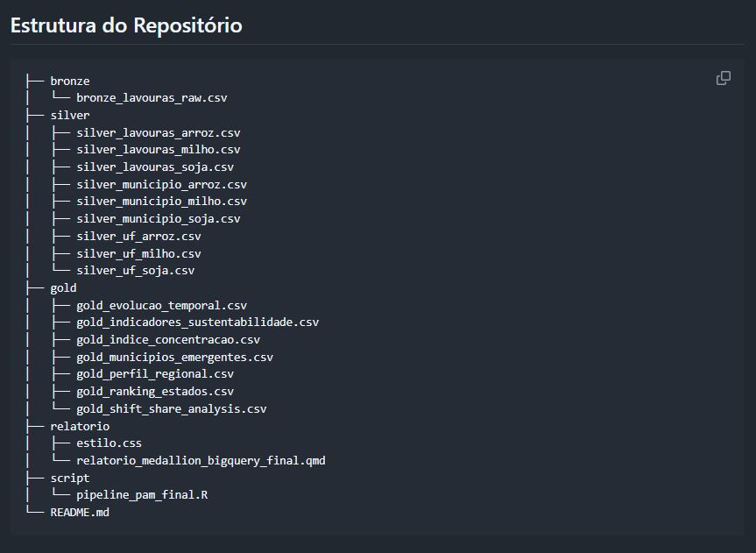Click gold_shift_share_analysis.csv file name
The image size is (756, 553).
171,408
